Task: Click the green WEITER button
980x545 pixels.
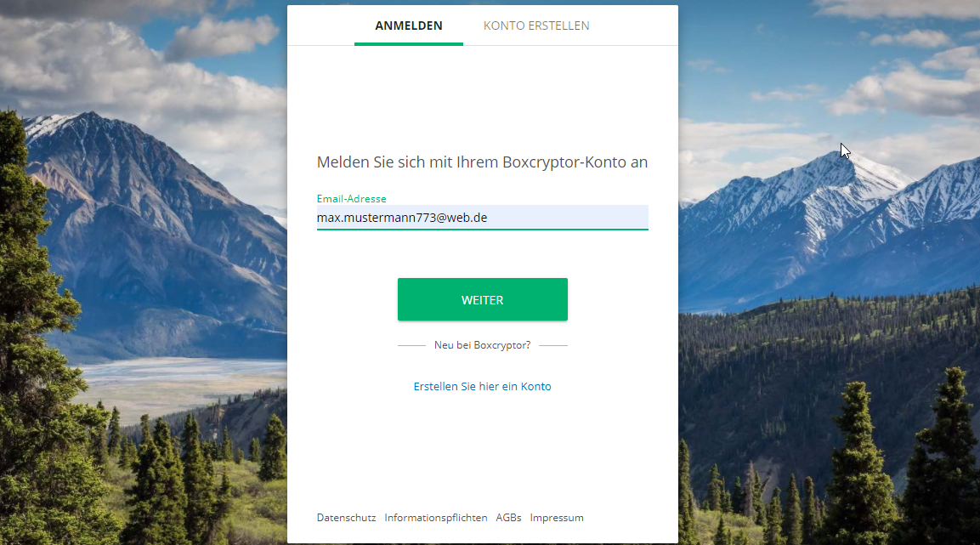Action: (x=483, y=299)
